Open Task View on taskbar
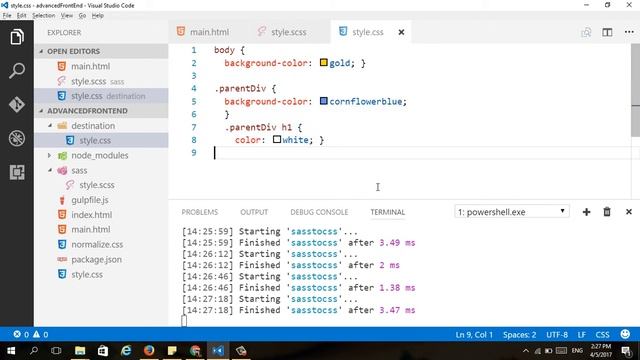The image size is (640, 360). [x=56, y=351]
